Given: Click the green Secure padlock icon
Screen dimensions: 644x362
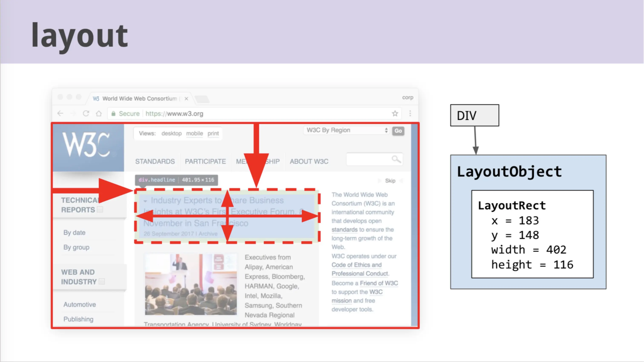Looking at the screenshot, I should tap(113, 114).
